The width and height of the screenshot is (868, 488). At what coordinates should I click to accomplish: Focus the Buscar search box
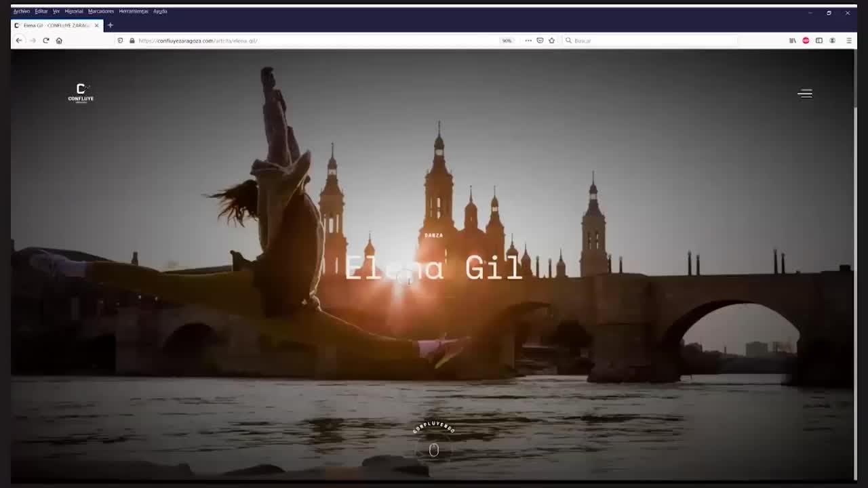pyautogui.click(x=650, y=41)
